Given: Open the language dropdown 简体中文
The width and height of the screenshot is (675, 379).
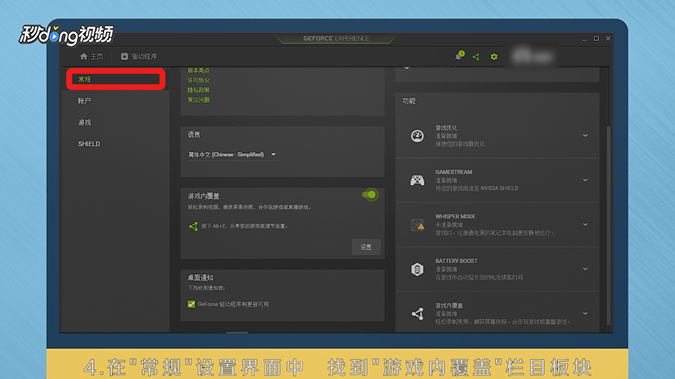Looking at the screenshot, I should (x=232, y=155).
